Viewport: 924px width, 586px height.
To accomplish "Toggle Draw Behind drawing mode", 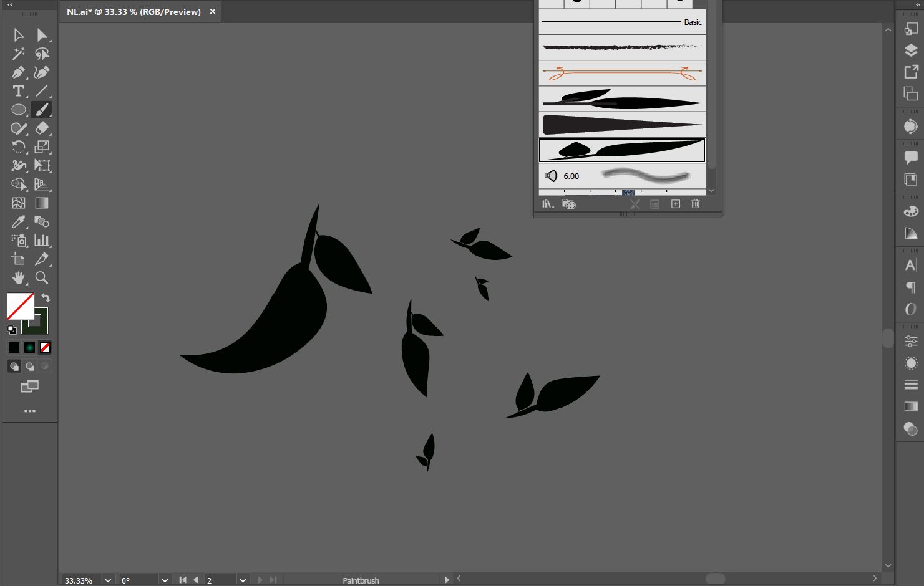I will coord(29,366).
